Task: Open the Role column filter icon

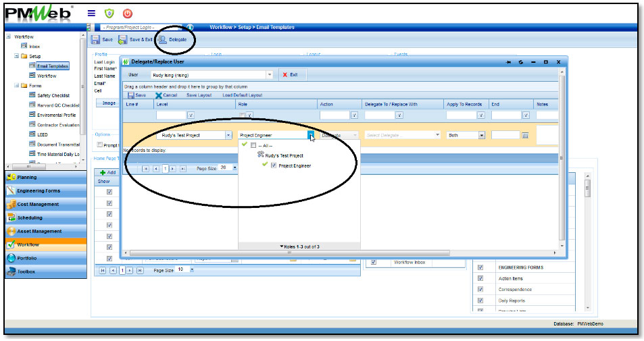Action: [x=249, y=115]
